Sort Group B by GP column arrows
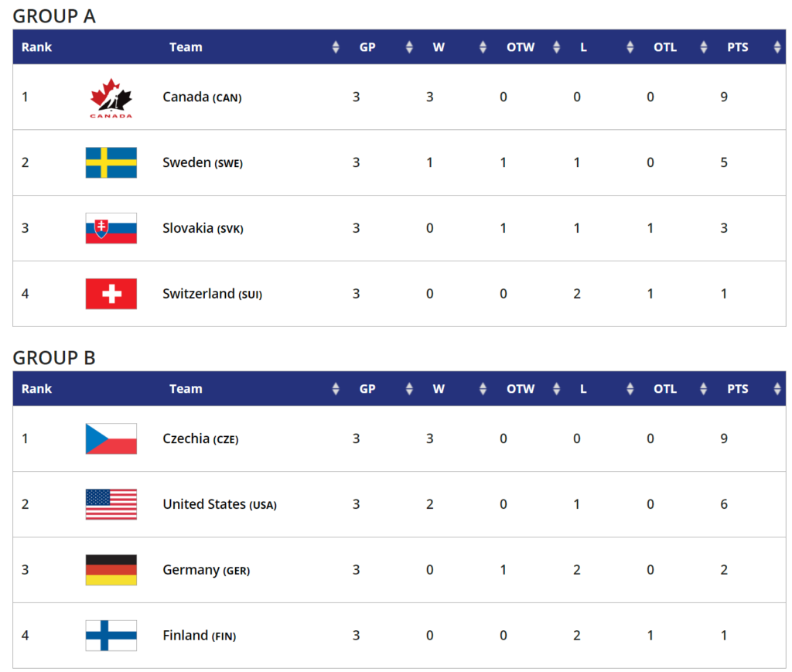792x672 pixels. click(409, 389)
